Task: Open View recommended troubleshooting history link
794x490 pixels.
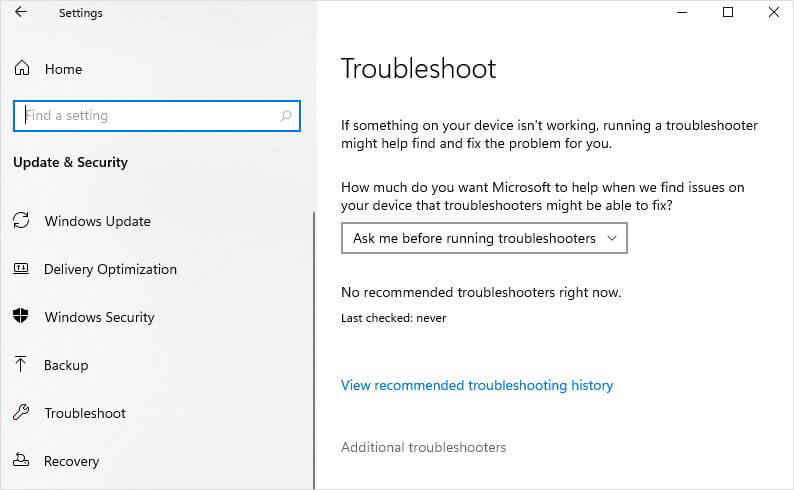Action: click(477, 385)
